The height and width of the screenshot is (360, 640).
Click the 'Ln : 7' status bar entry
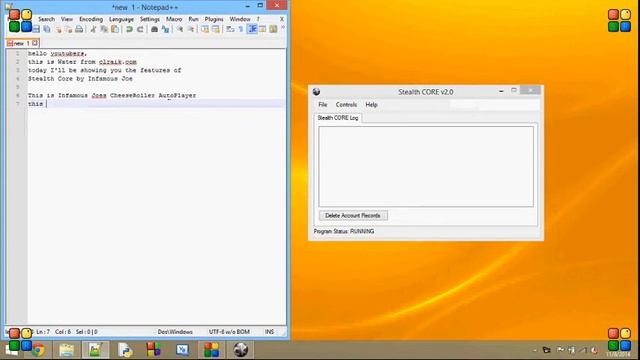coord(43,332)
